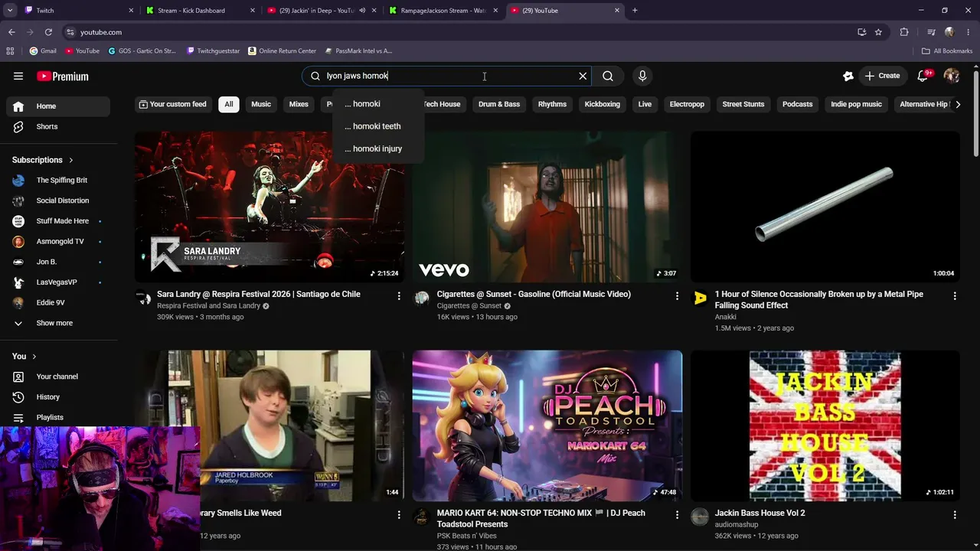Show next filter chips with arrow
980x551 pixels.
click(x=958, y=104)
